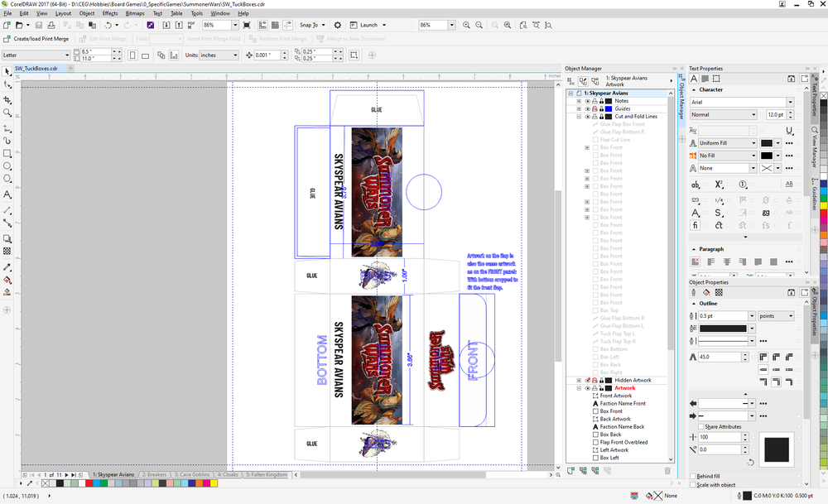The width and height of the screenshot is (828, 504).
Task: Toggle visibility of Cut and Fold Lines layer
Action: (587, 117)
